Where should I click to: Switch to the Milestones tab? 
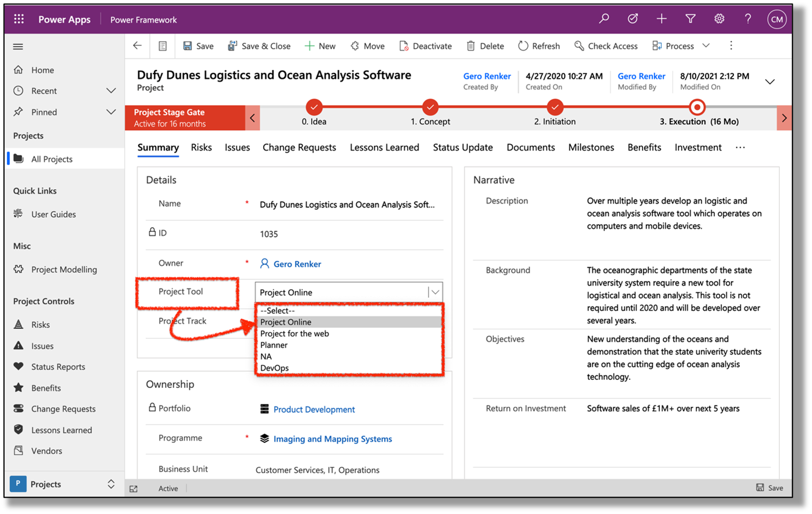tap(591, 147)
